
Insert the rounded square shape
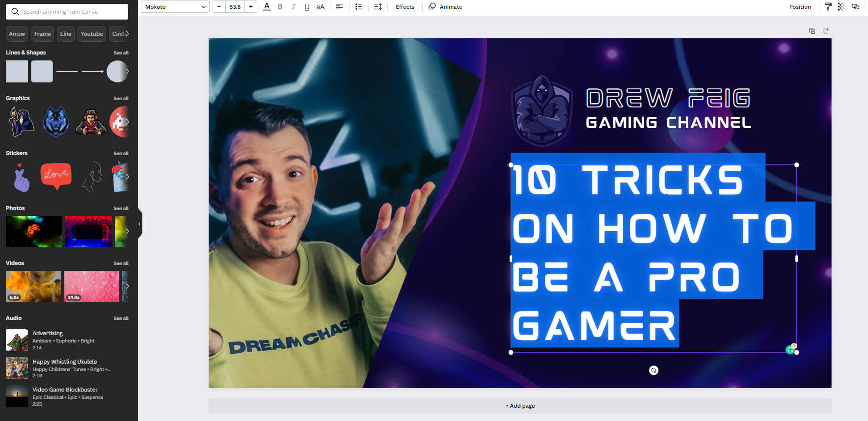click(42, 72)
